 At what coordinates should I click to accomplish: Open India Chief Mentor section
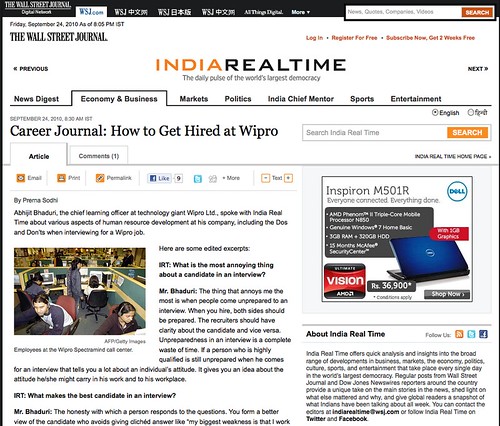pos(301,99)
